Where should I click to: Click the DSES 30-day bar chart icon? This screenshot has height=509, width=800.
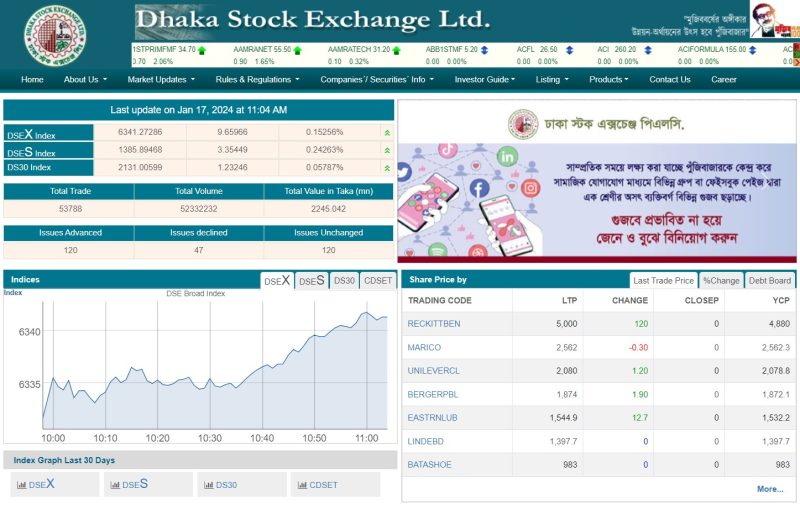(x=115, y=485)
